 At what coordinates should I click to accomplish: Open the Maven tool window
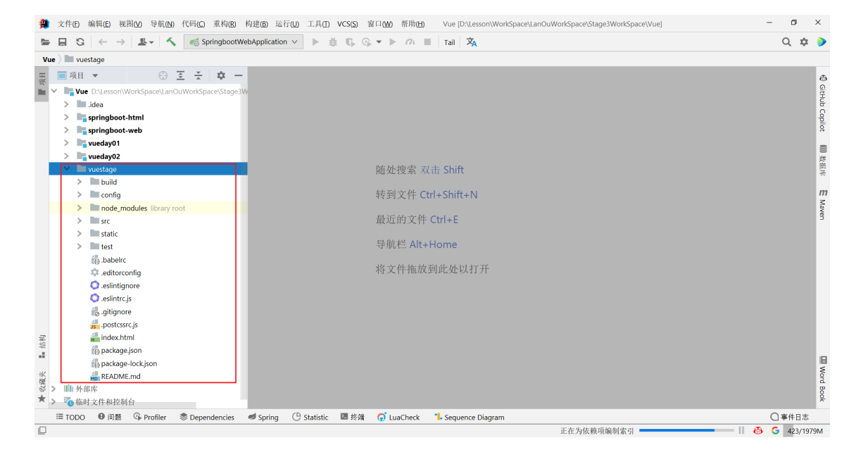tap(823, 204)
